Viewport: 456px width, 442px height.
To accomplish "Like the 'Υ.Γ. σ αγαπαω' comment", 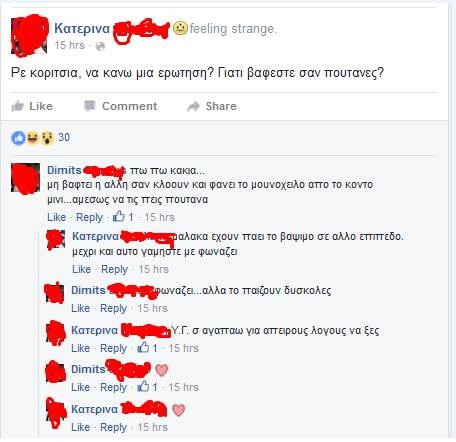I will (80, 348).
